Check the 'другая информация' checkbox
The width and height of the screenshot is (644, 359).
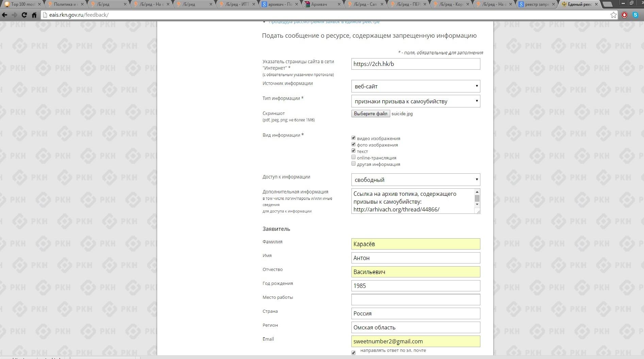pos(353,164)
